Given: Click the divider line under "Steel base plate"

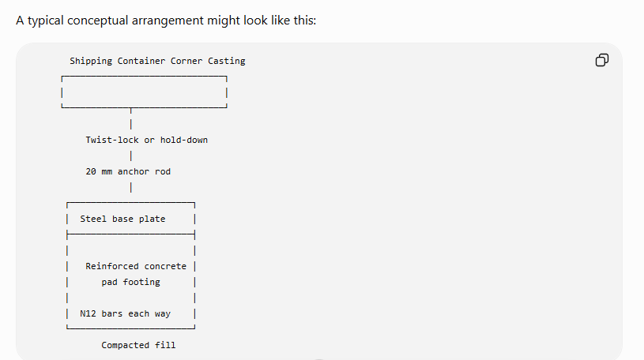Looking at the screenshot, I should tap(130, 234).
